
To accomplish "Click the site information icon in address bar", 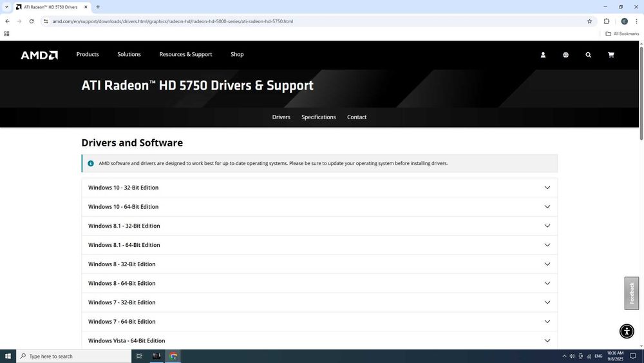I will (x=46, y=21).
